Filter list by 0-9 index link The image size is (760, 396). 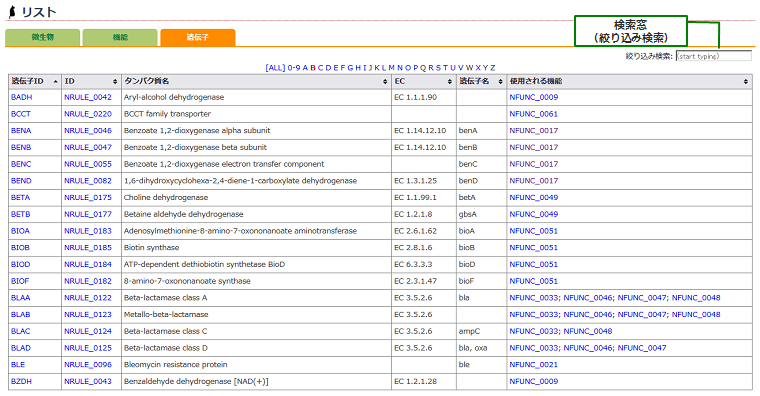(294, 68)
